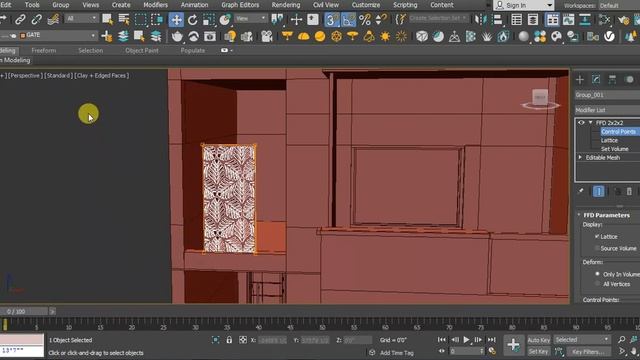Open the Modifiers menu

tap(156, 5)
